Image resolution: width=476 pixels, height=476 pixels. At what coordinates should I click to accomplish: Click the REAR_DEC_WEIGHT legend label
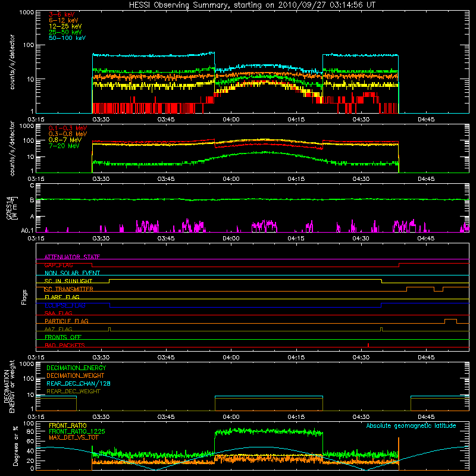point(73,392)
